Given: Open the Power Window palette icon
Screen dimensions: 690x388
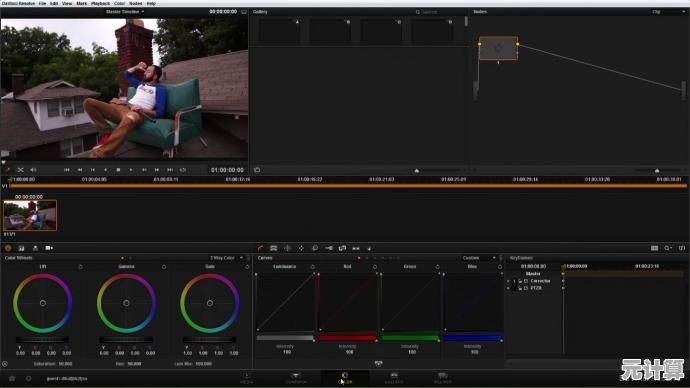Looking at the screenshot, I should [x=287, y=248].
